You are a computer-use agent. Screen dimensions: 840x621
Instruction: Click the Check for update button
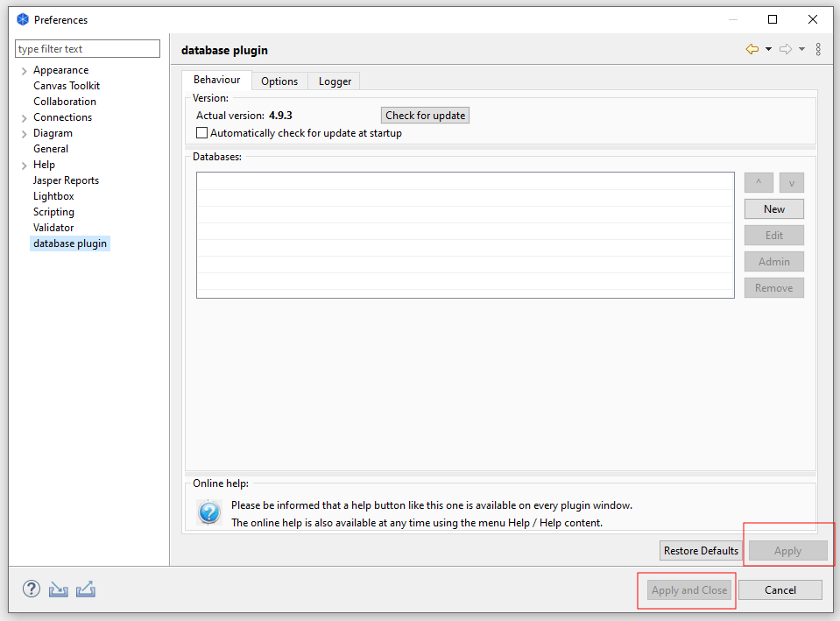pos(425,115)
